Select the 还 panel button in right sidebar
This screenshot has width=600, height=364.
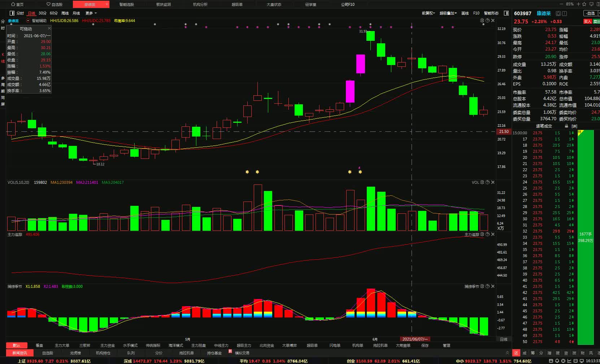tap(516, 353)
